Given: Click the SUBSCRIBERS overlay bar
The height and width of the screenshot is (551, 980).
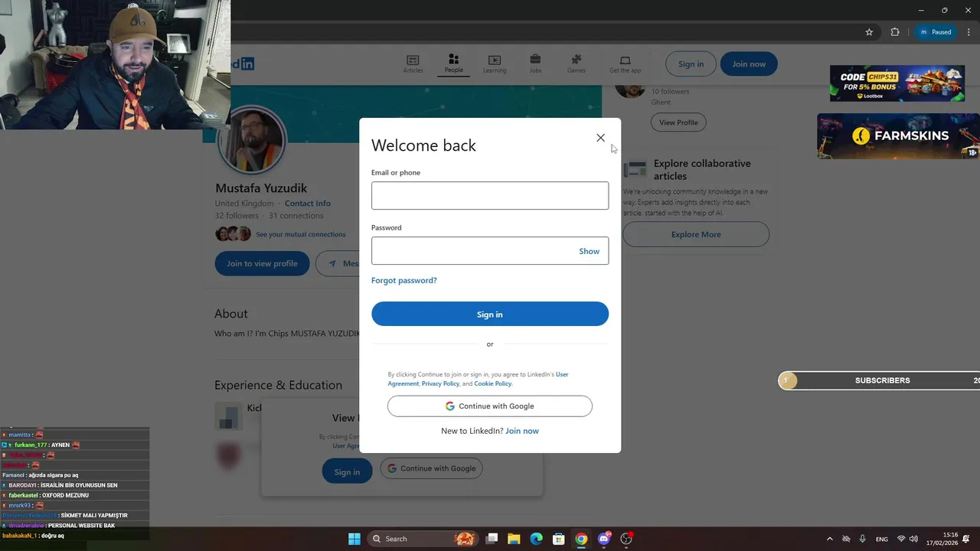Looking at the screenshot, I should pyautogui.click(x=879, y=380).
